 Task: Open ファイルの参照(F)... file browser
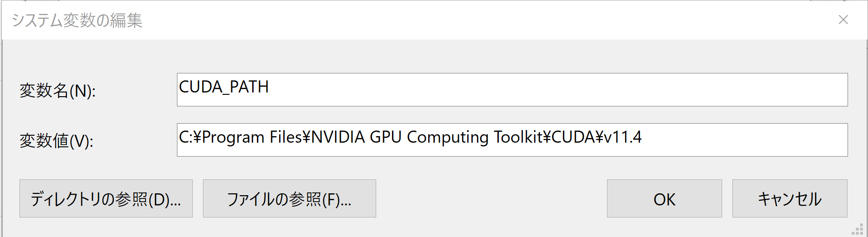[x=289, y=198]
